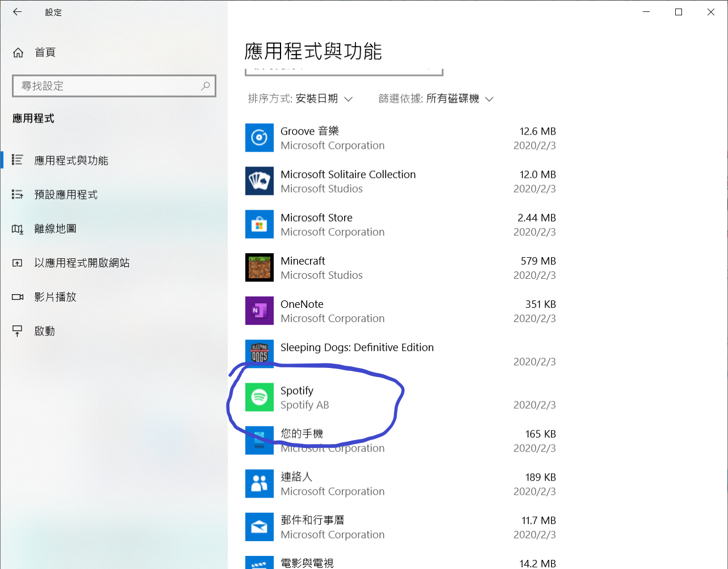Viewport: 728px width, 569px height.
Task: Select the Spotify entry name
Action: tap(297, 391)
